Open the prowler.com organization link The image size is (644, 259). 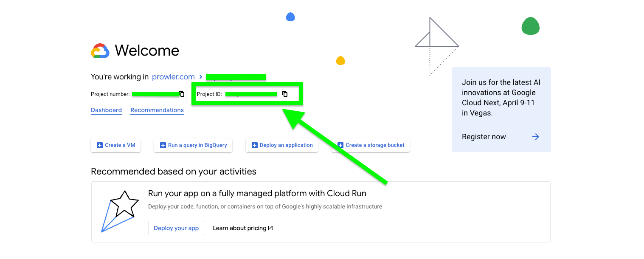pyautogui.click(x=173, y=77)
